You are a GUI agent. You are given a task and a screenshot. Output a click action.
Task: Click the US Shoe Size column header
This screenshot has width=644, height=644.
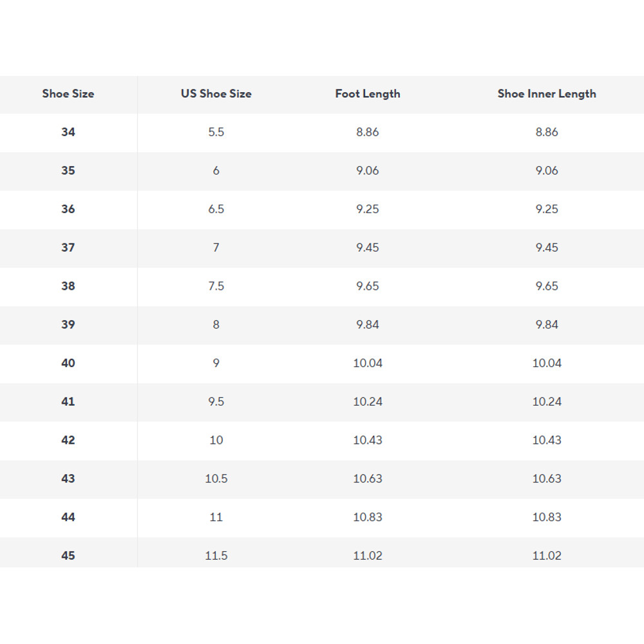pos(216,94)
